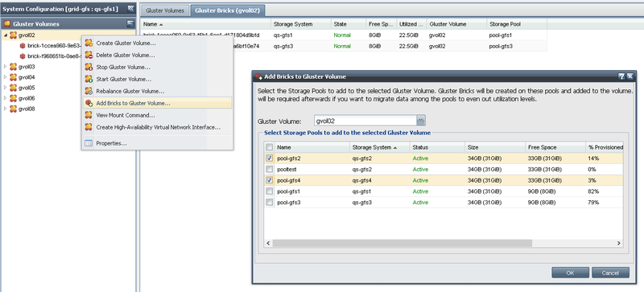Click the Add Bricks dialog title icon
This screenshot has height=292, width=644.
[x=258, y=76]
